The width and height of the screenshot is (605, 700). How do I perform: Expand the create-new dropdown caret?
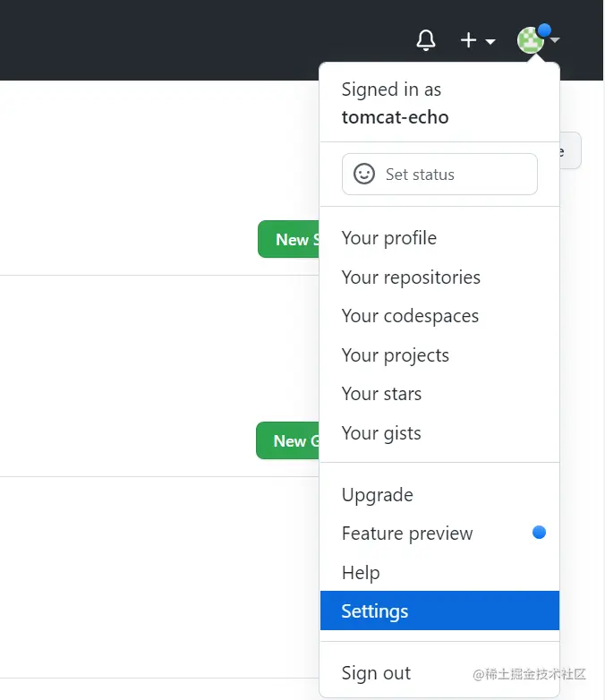pos(490,41)
